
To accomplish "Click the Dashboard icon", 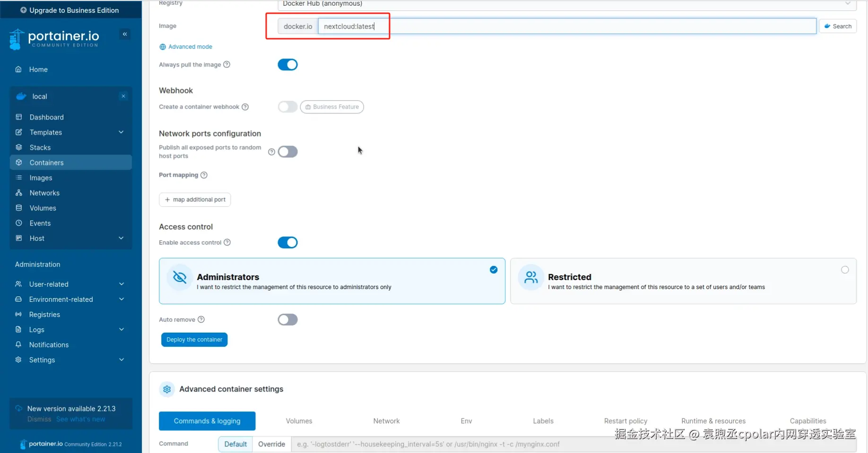I will 19,117.
